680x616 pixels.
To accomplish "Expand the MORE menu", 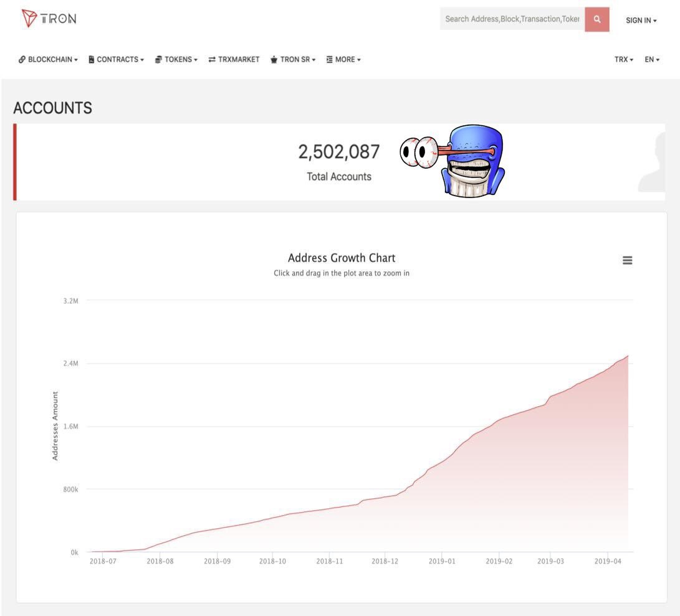I will point(343,59).
